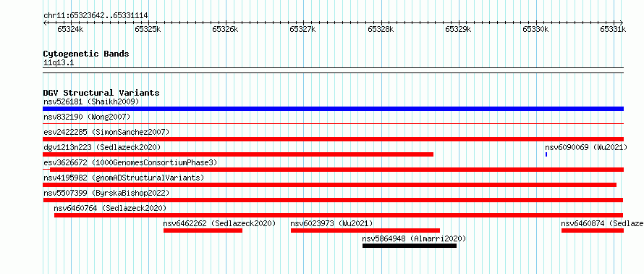Click the blue nsv526181 variant bar
The height and width of the screenshot is (274, 644).
[333, 109]
